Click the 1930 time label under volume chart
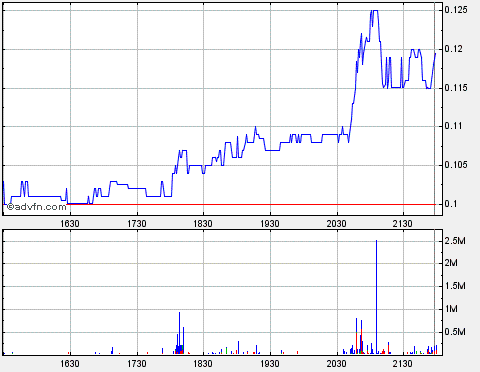480x372 pixels. (x=270, y=363)
